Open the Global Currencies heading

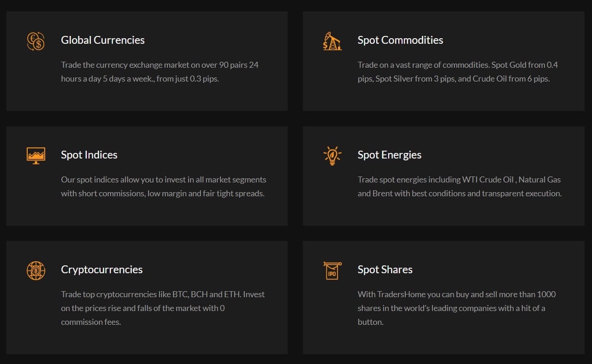(103, 40)
